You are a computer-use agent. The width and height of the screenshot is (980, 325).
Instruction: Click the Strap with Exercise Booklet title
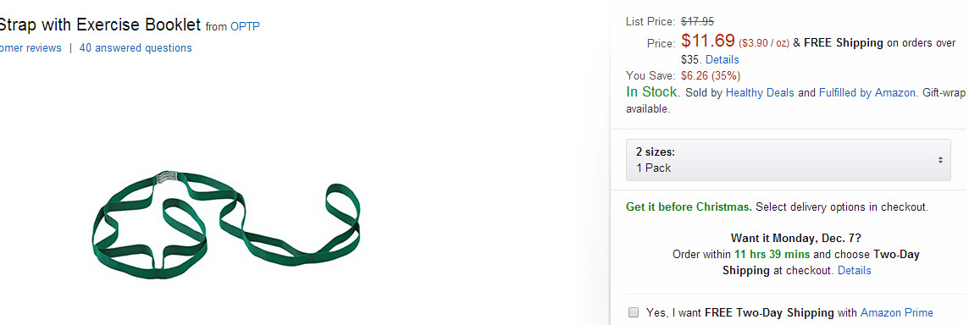click(x=100, y=25)
